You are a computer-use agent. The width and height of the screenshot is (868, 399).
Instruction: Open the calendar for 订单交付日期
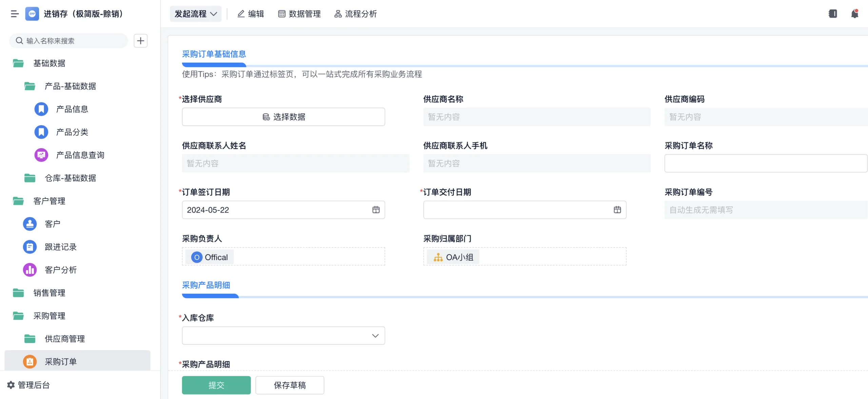617,210
